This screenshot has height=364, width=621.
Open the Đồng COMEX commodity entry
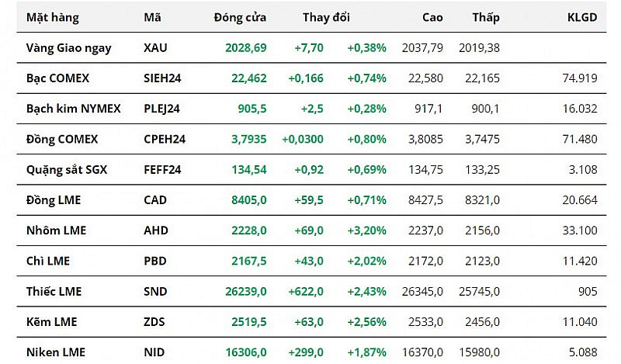tap(61, 139)
